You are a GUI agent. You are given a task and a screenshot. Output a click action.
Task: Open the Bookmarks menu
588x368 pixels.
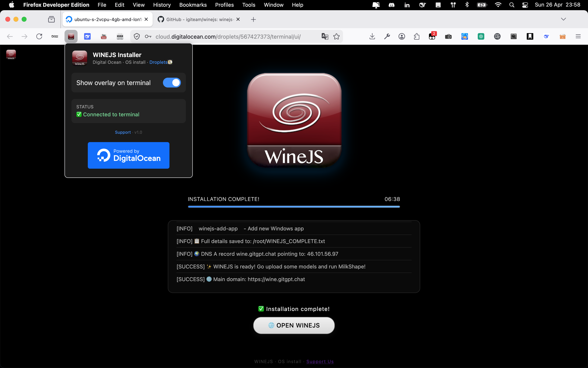[x=193, y=5]
